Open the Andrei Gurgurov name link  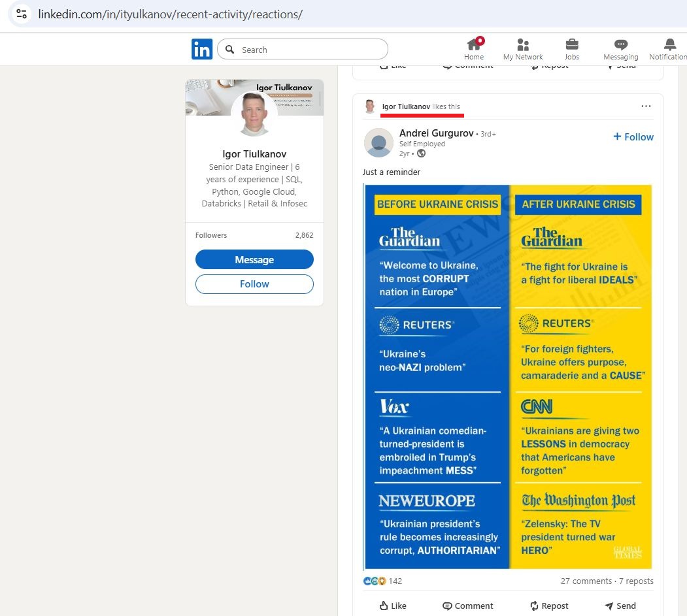(x=436, y=133)
